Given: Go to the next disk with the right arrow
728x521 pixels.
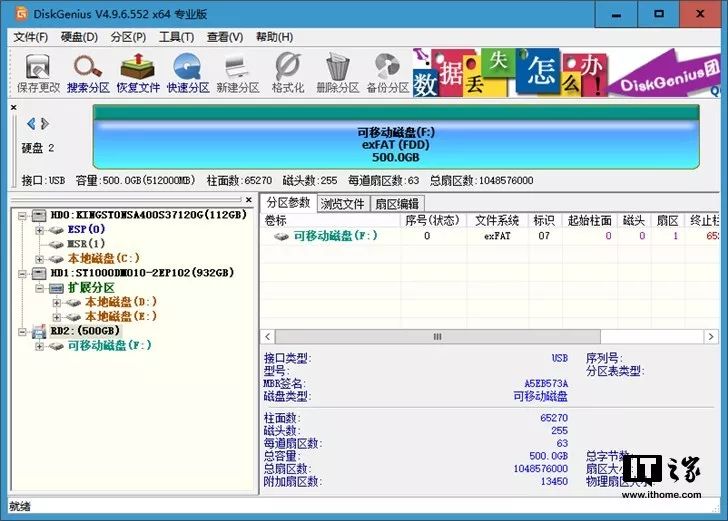Looking at the screenshot, I should click(44, 124).
